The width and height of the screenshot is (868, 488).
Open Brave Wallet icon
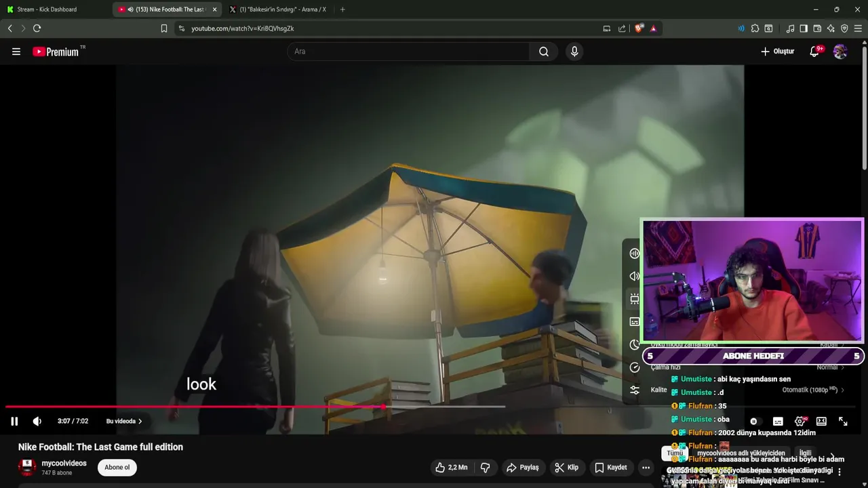[x=817, y=28]
